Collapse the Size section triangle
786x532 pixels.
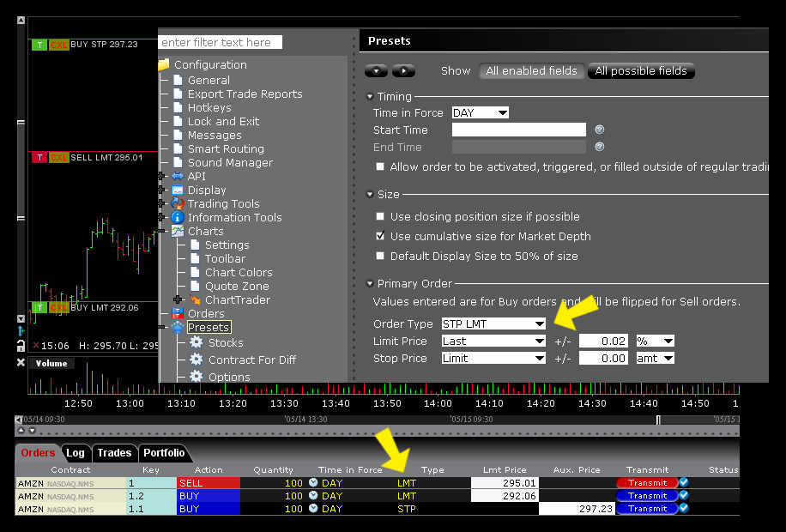[x=370, y=194]
